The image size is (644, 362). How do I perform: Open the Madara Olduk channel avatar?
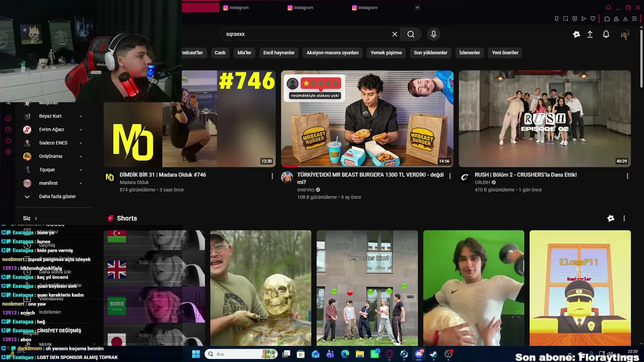(x=110, y=177)
